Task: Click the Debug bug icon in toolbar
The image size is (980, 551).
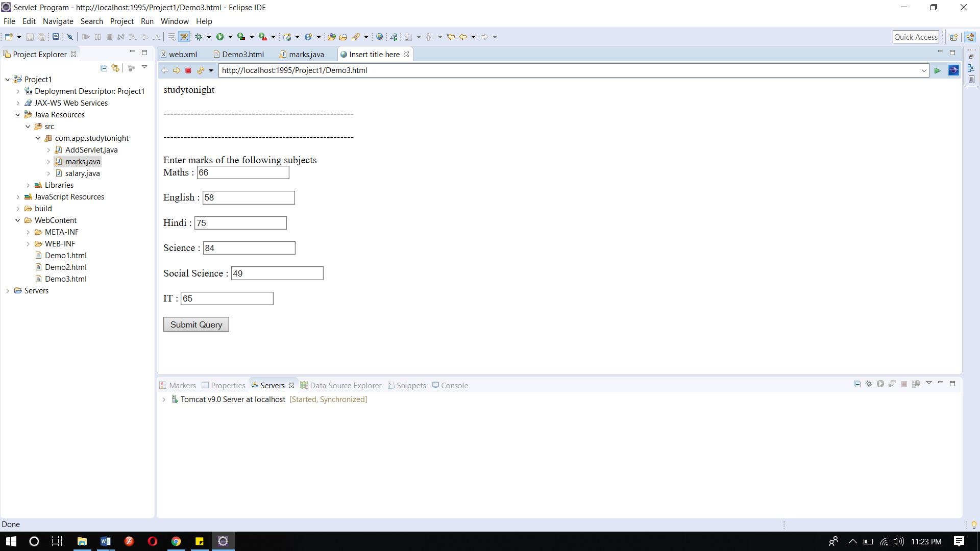Action: click(x=200, y=37)
